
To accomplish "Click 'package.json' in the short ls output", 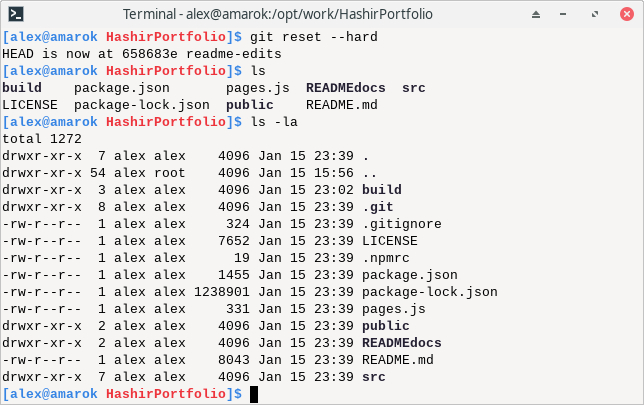I will coord(122,88).
